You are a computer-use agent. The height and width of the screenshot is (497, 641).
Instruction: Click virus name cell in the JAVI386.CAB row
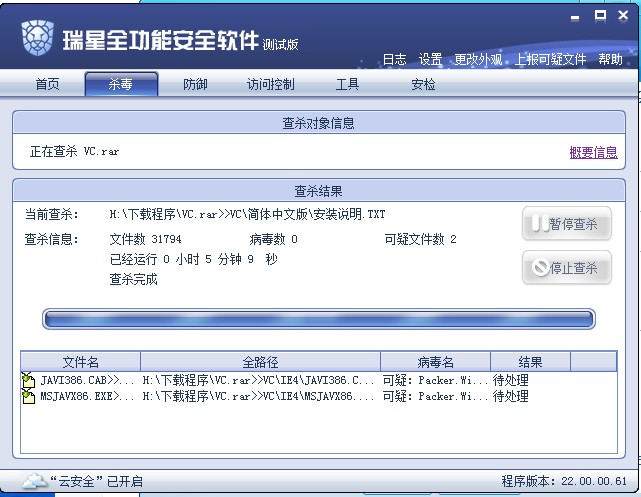click(x=435, y=380)
